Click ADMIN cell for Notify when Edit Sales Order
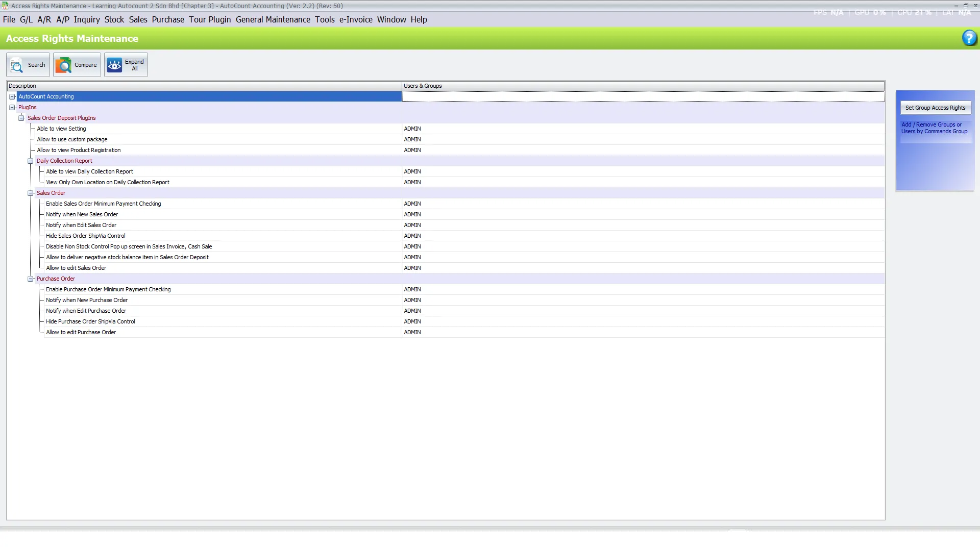 [643, 225]
